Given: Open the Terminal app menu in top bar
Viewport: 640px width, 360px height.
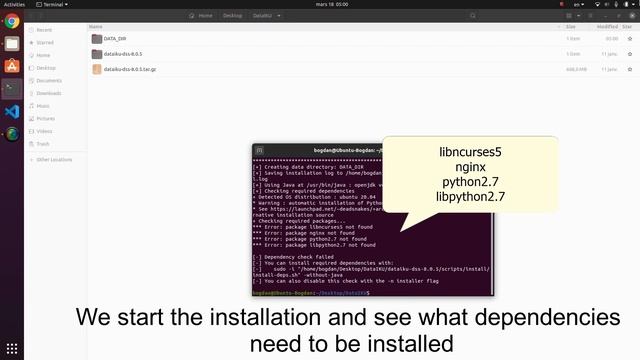Looking at the screenshot, I should click(x=52, y=4).
